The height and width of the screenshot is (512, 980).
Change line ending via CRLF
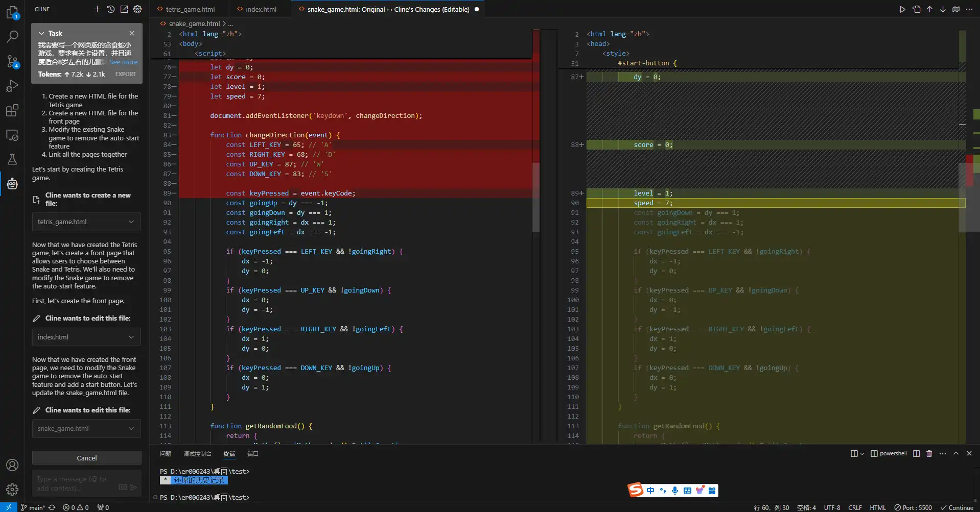(855, 507)
